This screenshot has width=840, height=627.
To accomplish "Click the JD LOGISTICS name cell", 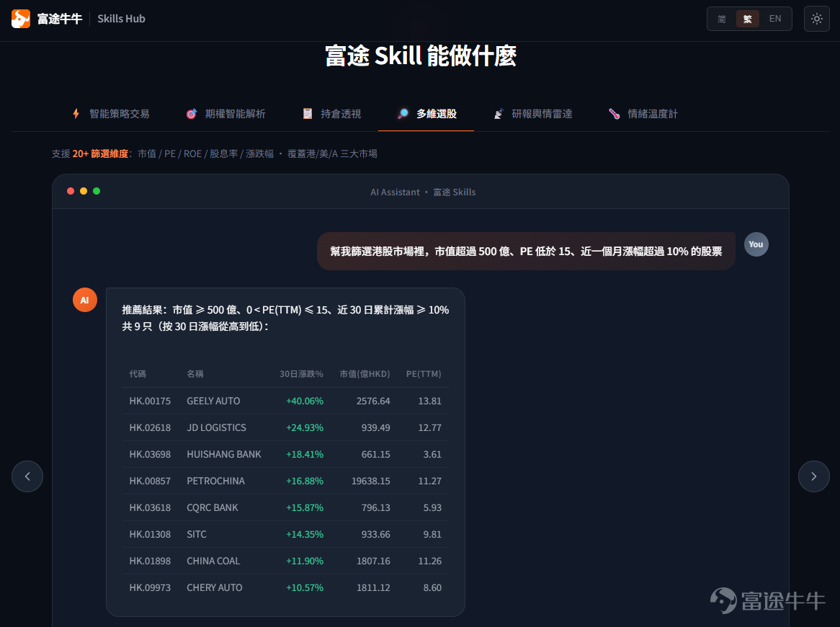I will click(x=216, y=427).
